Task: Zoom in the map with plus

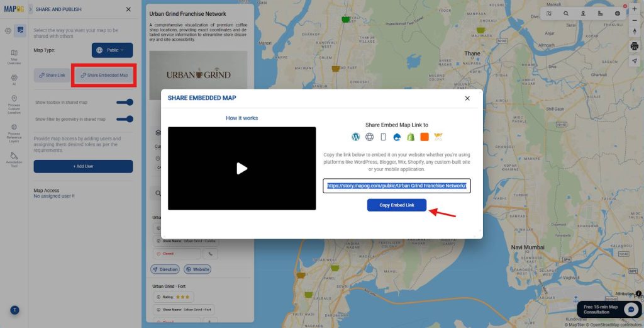Action: point(635,9)
